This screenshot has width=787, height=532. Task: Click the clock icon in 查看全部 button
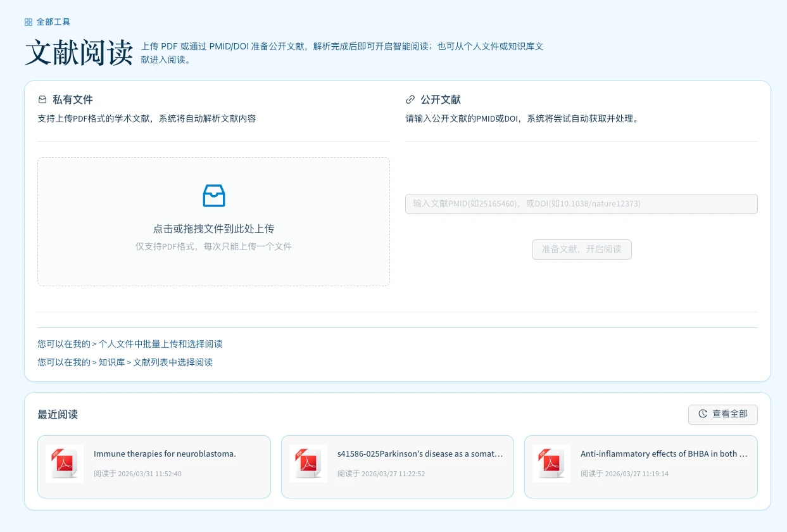click(703, 414)
